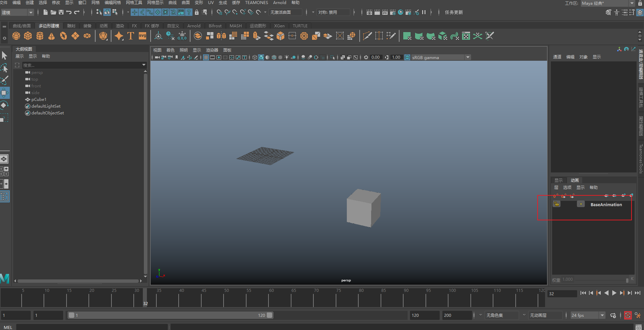Activate the Select tool in the toolbox
Screen dimensions: 644x330
(4, 55)
